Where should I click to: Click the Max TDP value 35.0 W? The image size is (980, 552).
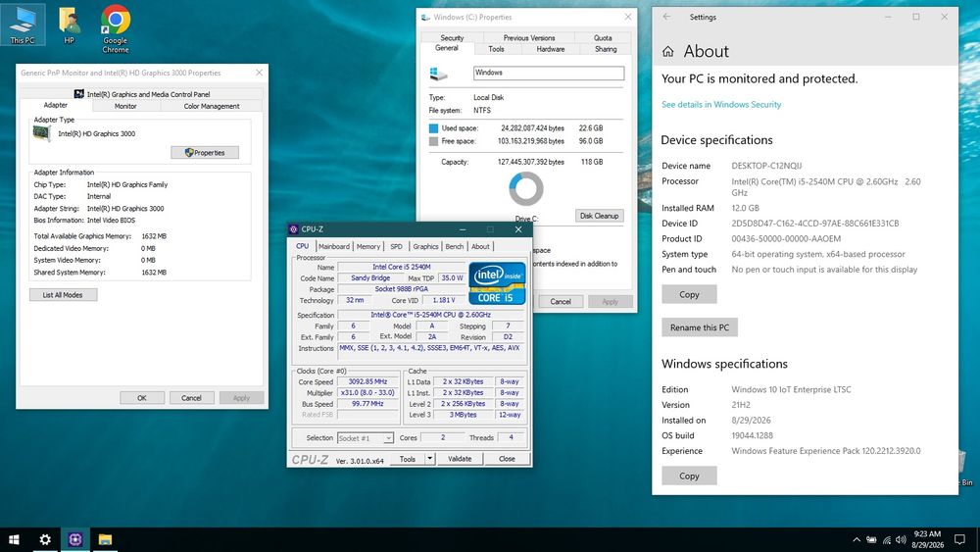tap(452, 277)
